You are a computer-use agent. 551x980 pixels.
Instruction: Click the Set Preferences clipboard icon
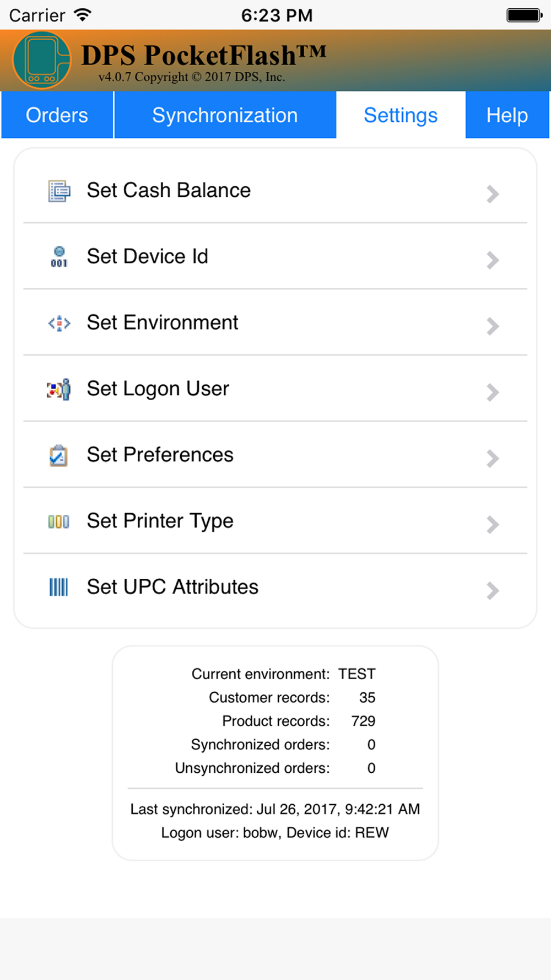point(59,455)
